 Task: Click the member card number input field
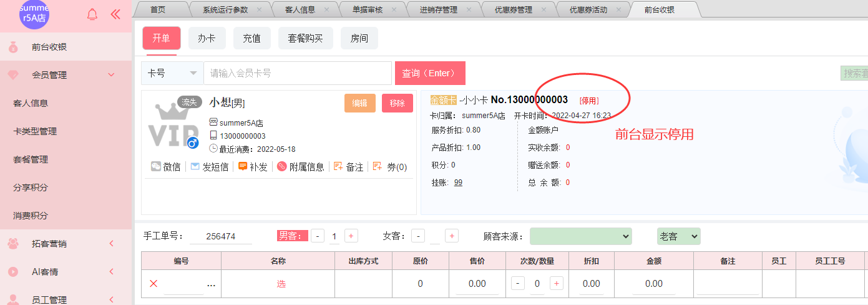pyautogui.click(x=297, y=73)
